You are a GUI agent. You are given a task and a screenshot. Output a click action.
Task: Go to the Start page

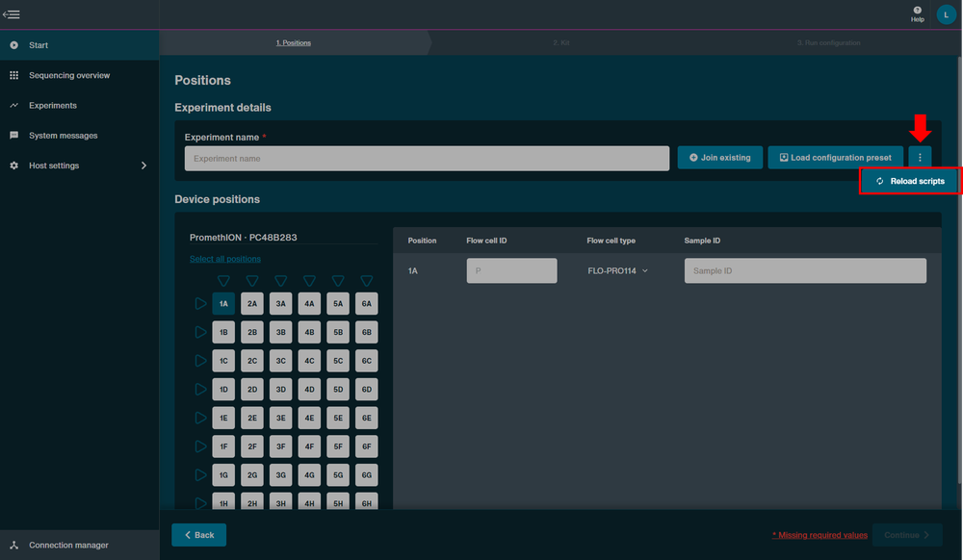(x=79, y=45)
